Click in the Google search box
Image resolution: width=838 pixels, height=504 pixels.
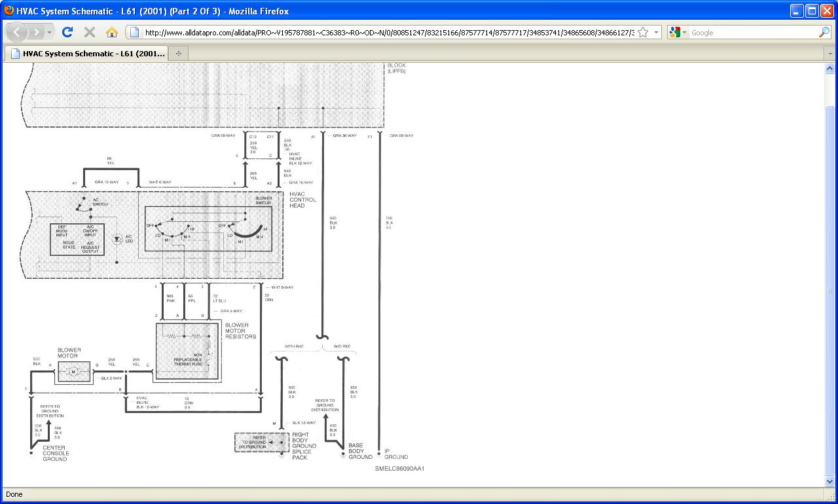tap(753, 32)
